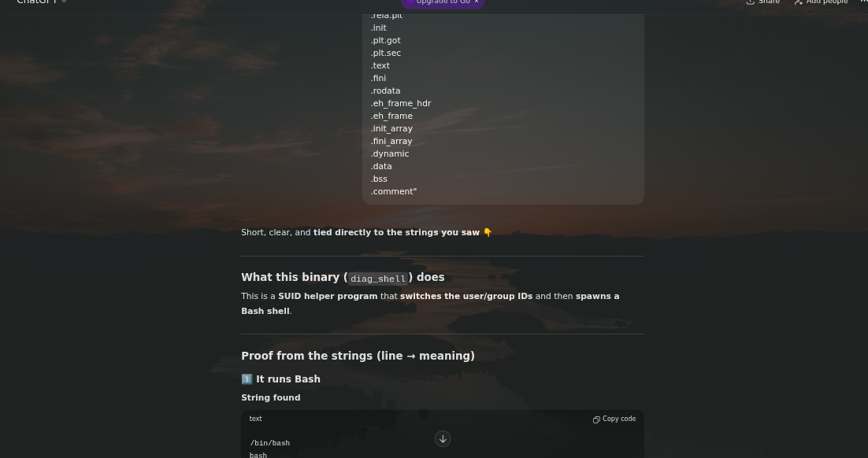868x458 pixels.
Task: Click the Add people button label
Action: click(826, 2)
